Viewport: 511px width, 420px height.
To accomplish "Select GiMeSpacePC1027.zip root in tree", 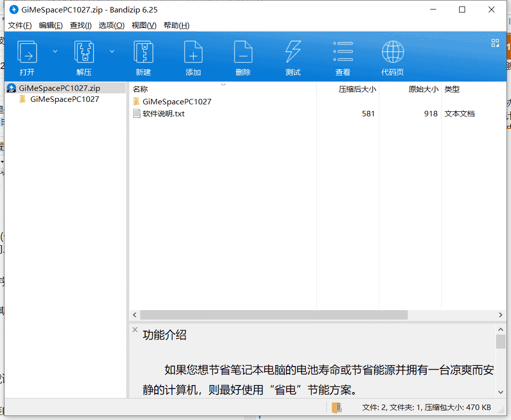I will [65, 88].
